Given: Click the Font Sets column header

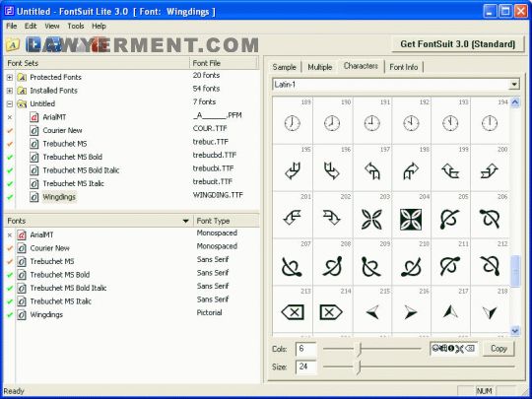Looking at the screenshot, I should coord(97,63).
